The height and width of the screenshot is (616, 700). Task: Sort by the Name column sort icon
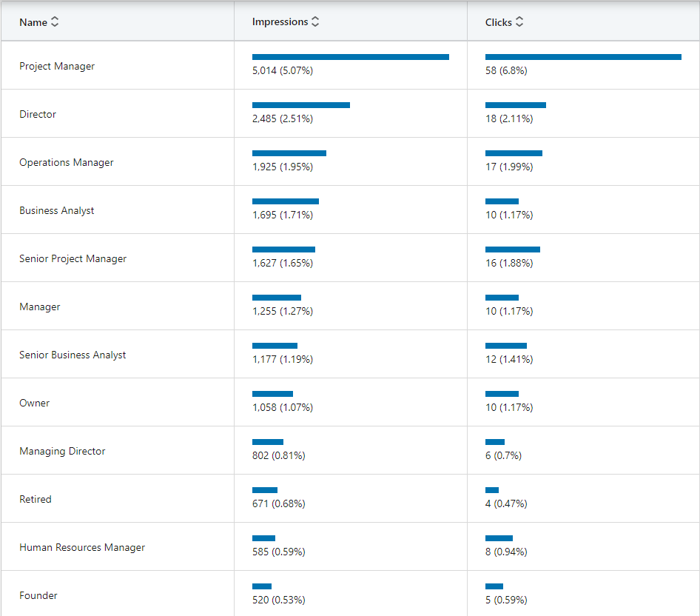(55, 22)
